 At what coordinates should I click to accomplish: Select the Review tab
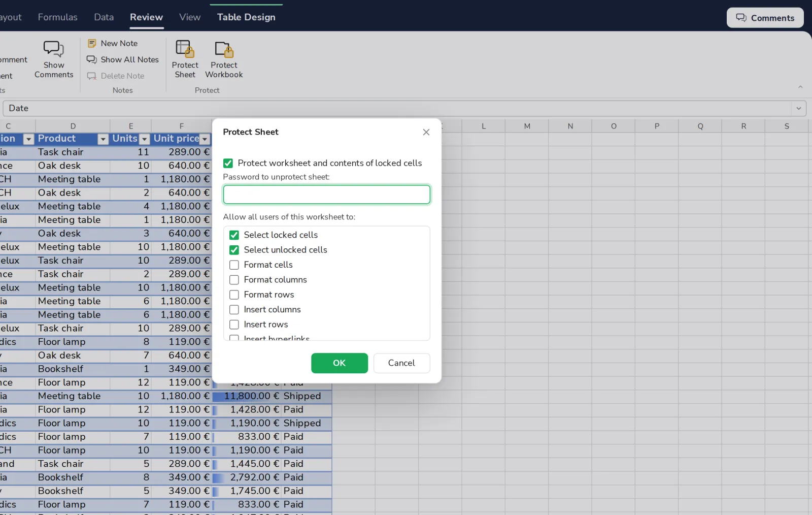(x=146, y=17)
